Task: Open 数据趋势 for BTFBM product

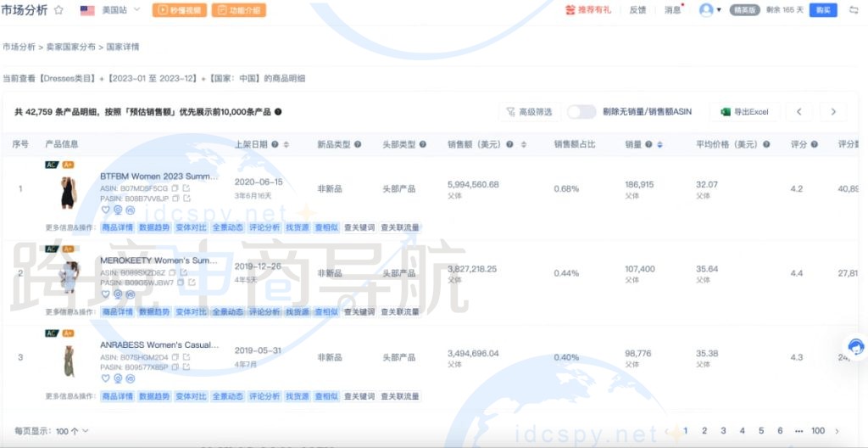Action: click(x=154, y=227)
